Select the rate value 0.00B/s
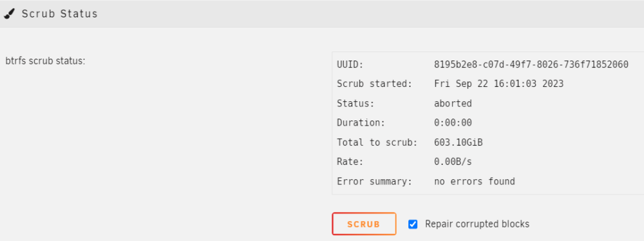Image resolution: width=644 pixels, height=241 pixels. point(453,162)
